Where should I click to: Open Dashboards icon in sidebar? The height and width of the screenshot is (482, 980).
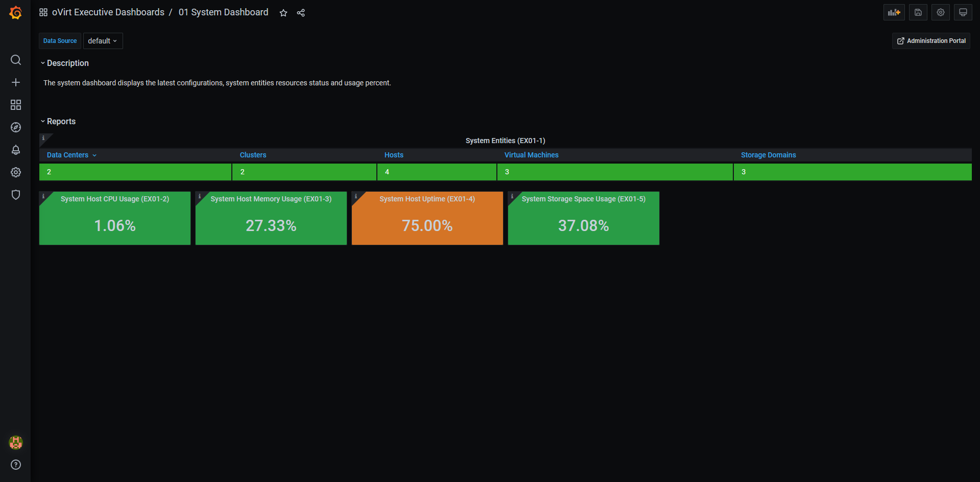tap(16, 105)
